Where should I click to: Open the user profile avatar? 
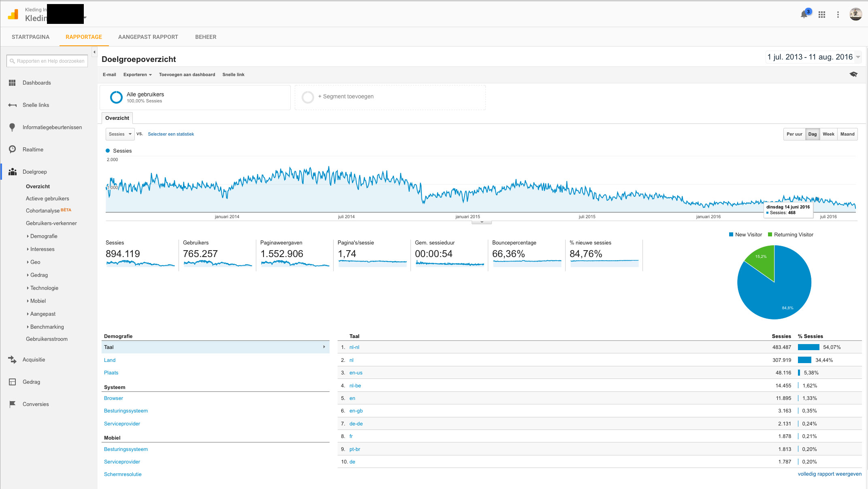click(x=855, y=14)
